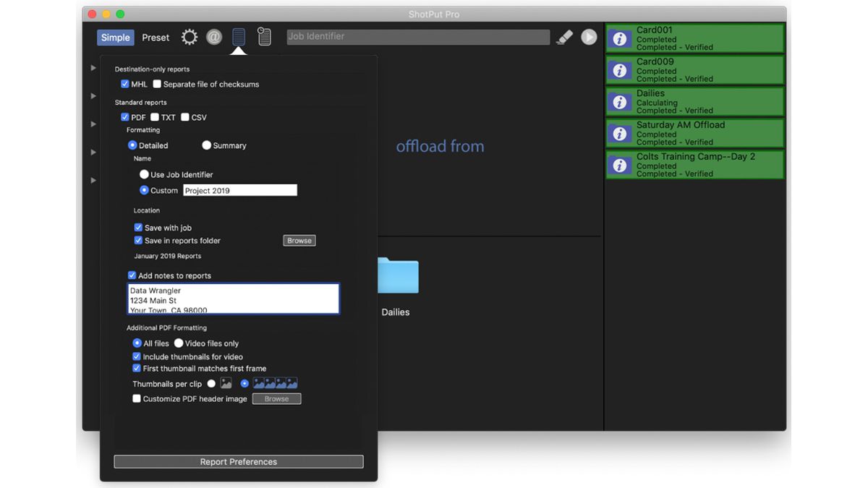Viewport: 868px width, 488px height.
Task: Choose multiple thumbnails per clip option
Action: (245, 383)
